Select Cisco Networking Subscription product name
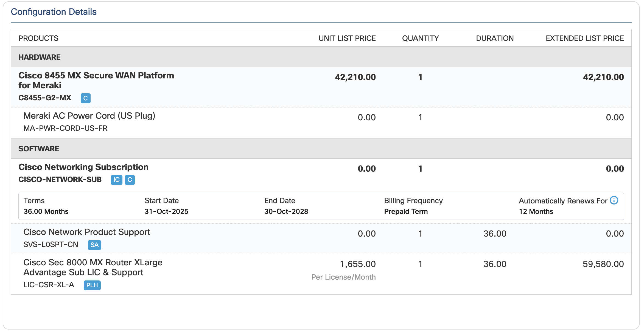The width and height of the screenshot is (644, 335). pyautogui.click(x=83, y=167)
